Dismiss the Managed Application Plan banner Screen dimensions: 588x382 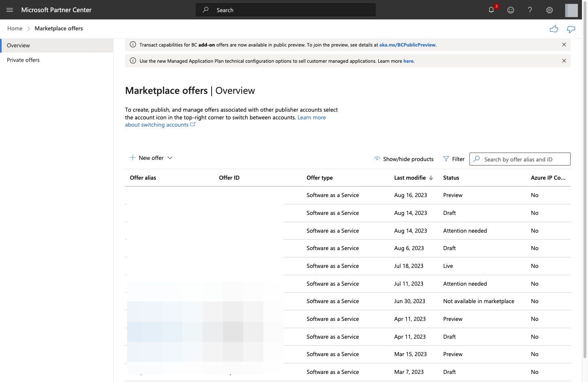pyautogui.click(x=564, y=61)
